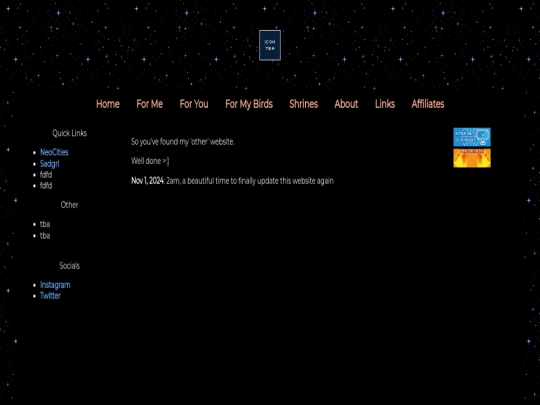The width and height of the screenshot is (540, 405).
Task: Click the Nov 1, 2024 update date
Action: tap(147, 181)
